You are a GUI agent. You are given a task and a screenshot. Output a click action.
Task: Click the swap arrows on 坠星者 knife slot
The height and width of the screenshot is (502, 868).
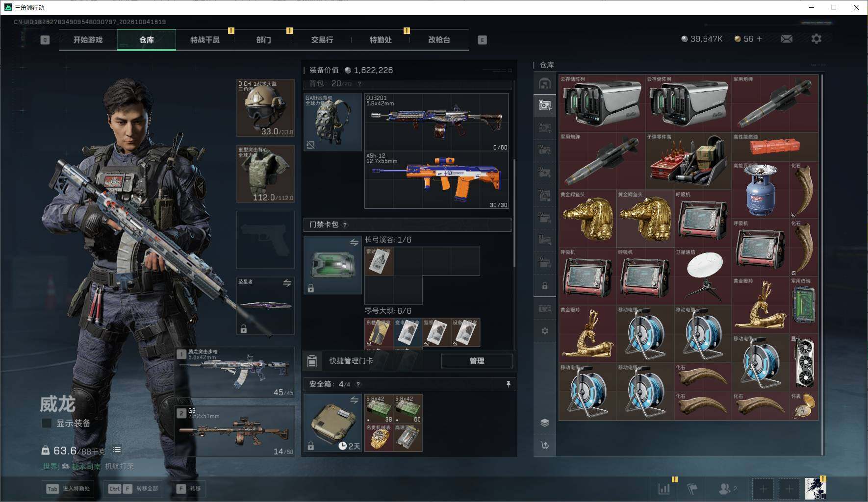pyautogui.click(x=287, y=283)
